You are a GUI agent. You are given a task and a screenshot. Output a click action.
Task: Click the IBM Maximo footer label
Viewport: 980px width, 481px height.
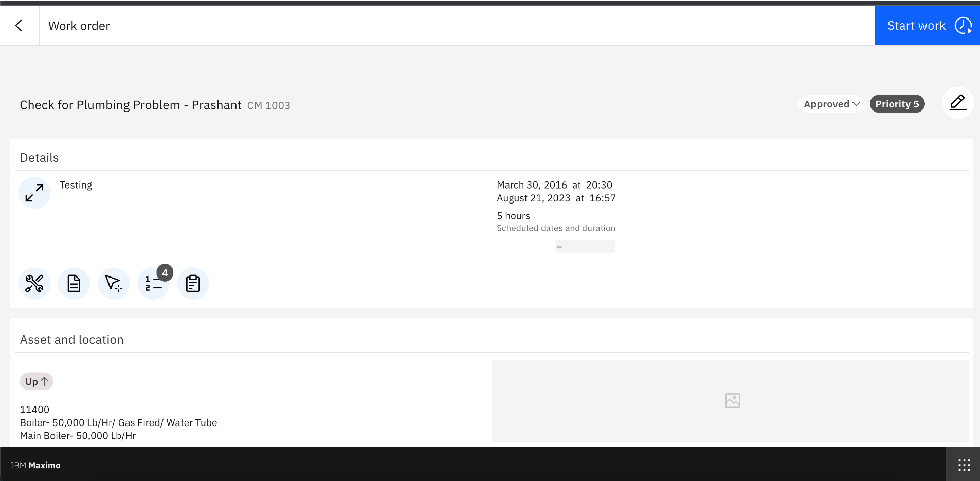(35, 465)
